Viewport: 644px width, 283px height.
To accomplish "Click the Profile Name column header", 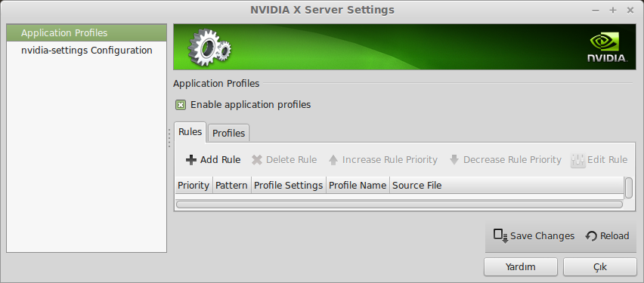I will (x=358, y=186).
